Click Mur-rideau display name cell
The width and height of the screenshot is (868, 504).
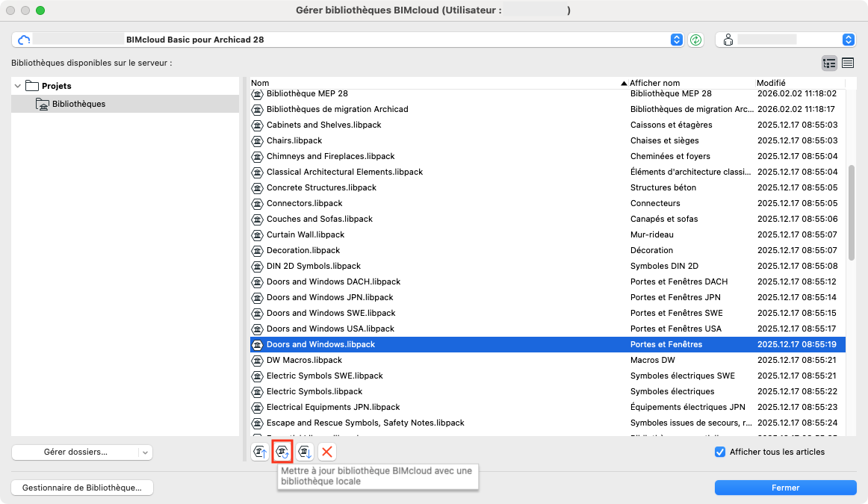click(651, 234)
